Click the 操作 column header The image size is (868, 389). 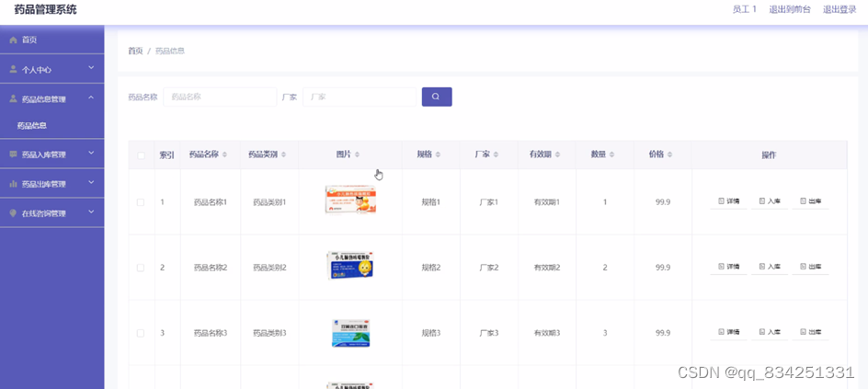tap(769, 155)
